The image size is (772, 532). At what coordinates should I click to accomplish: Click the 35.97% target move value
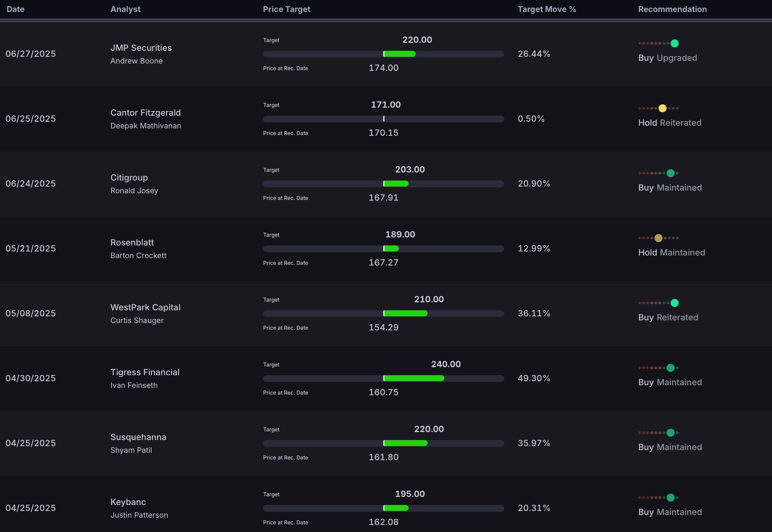tap(534, 443)
